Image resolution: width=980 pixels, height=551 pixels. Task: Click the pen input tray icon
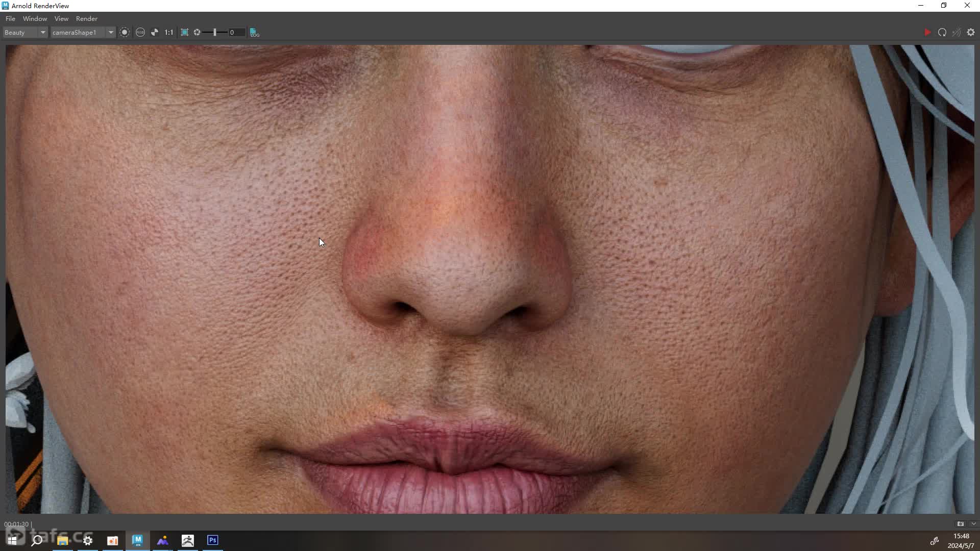(934, 541)
